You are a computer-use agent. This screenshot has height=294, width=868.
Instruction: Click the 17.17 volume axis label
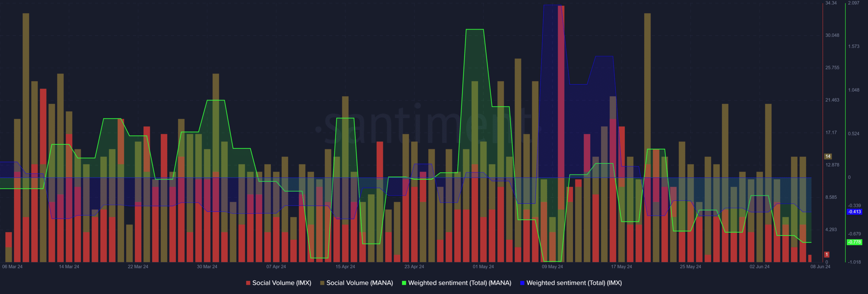(x=831, y=133)
